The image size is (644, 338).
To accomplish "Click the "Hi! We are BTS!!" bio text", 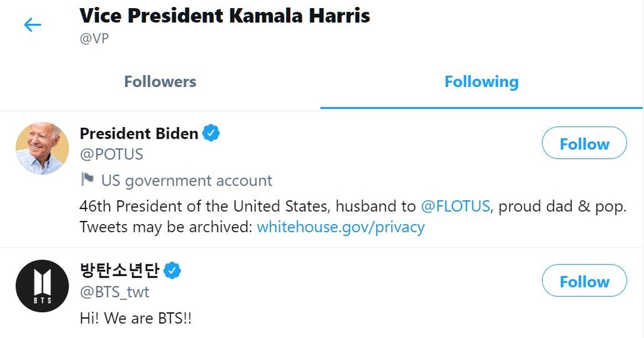I will coord(135,318).
